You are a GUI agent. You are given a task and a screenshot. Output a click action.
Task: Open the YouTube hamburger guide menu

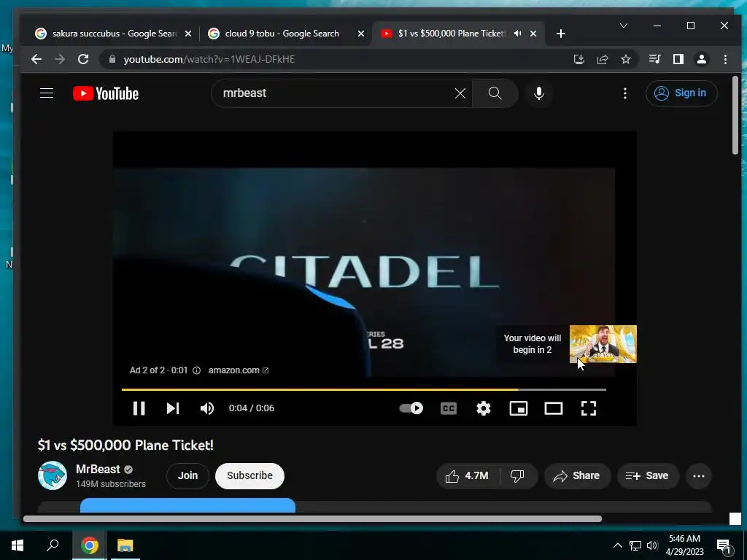[x=47, y=93]
